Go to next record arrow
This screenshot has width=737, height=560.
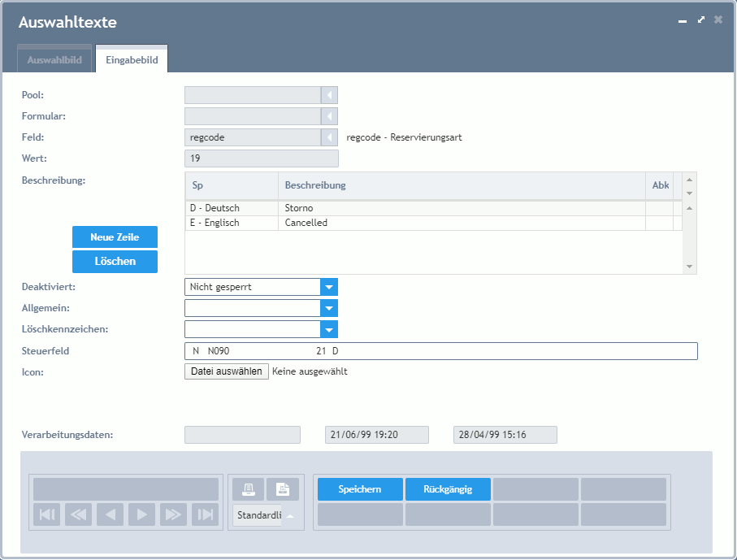click(x=141, y=514)
